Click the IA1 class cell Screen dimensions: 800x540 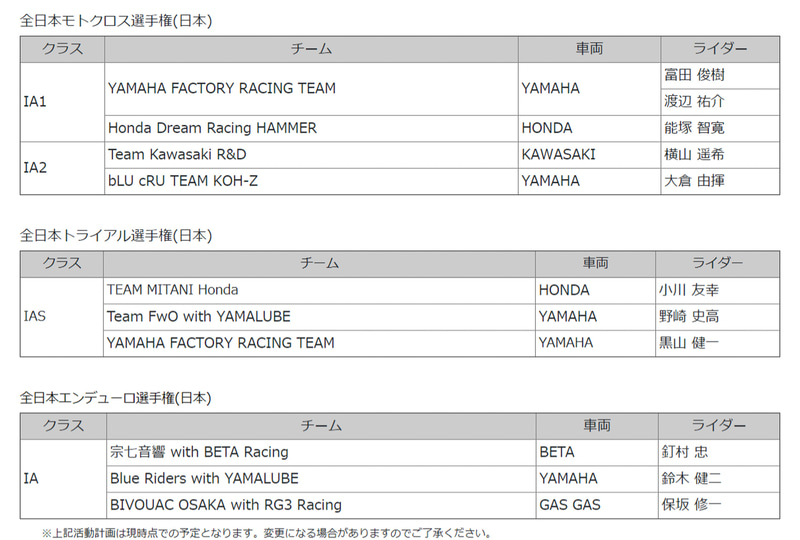(35, 102)
